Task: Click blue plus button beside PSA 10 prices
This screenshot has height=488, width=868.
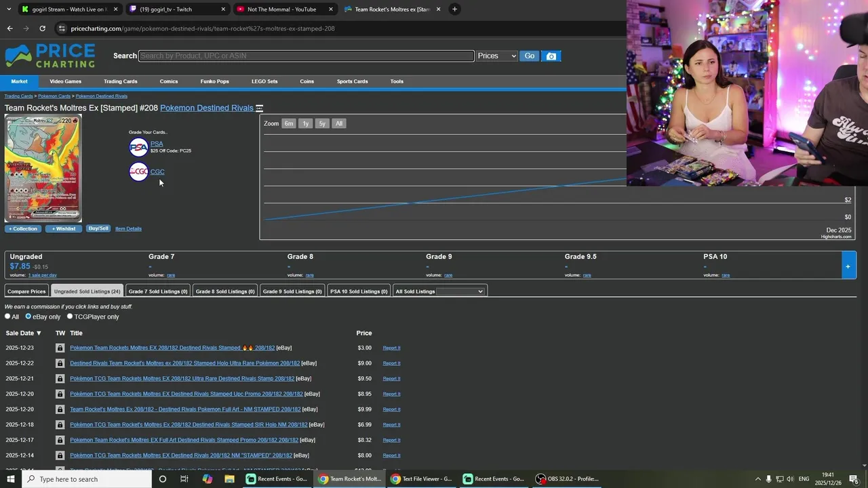Action: 848,266
